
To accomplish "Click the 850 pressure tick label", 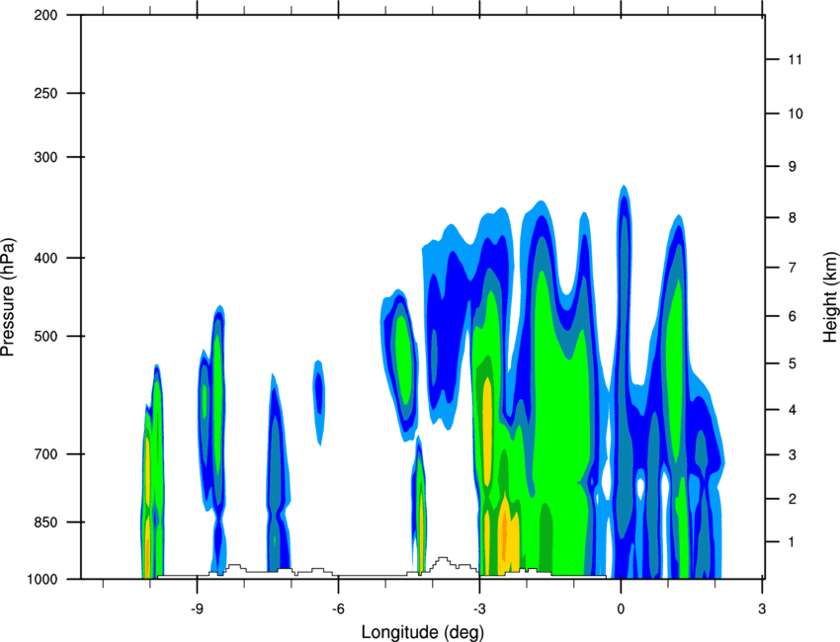I will point(45,522).
